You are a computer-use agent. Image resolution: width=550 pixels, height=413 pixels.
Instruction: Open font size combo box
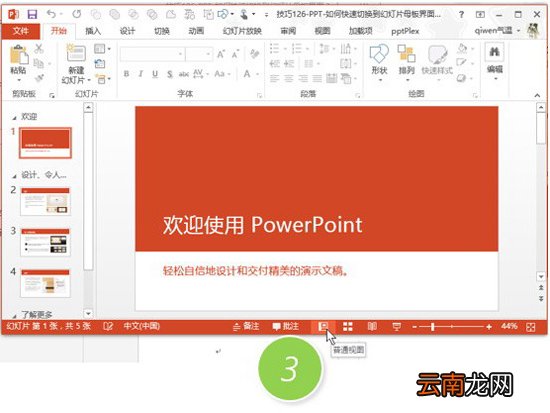(199, 54)
